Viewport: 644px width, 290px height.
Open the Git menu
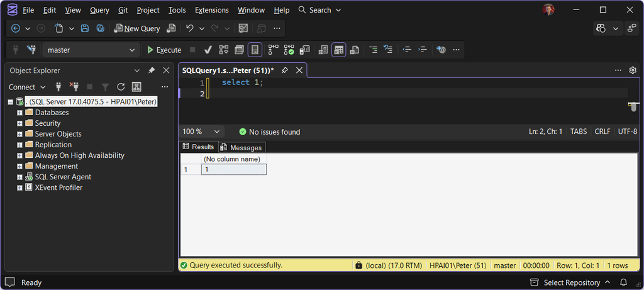click(123, 10)
